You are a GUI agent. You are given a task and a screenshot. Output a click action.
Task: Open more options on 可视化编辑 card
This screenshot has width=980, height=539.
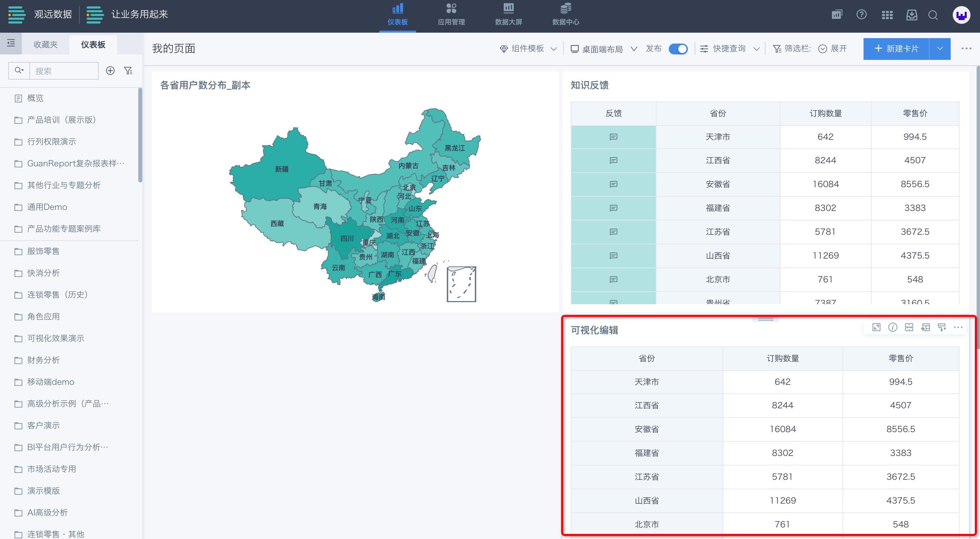pyautogui.click(x=958, y=327)
